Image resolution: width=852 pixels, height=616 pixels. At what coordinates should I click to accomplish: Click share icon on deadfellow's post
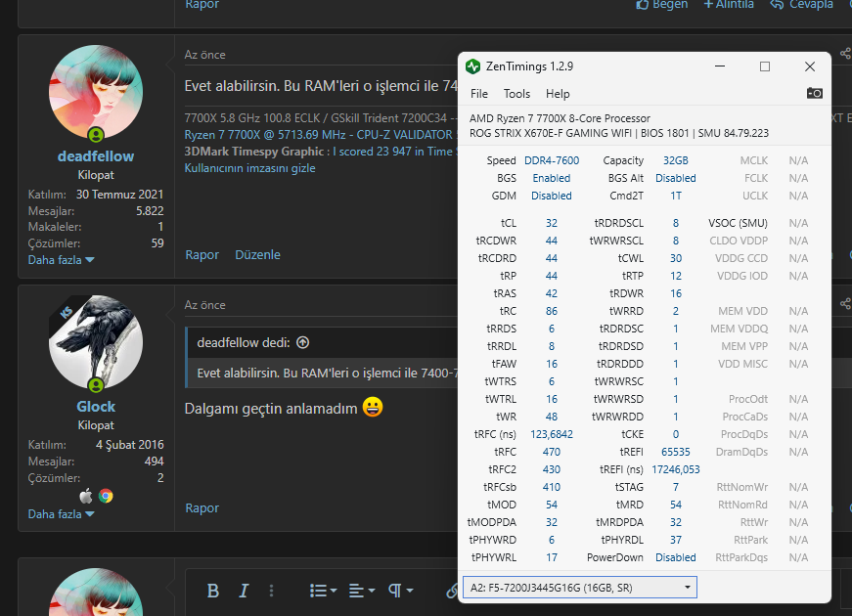tap(845, 53)
